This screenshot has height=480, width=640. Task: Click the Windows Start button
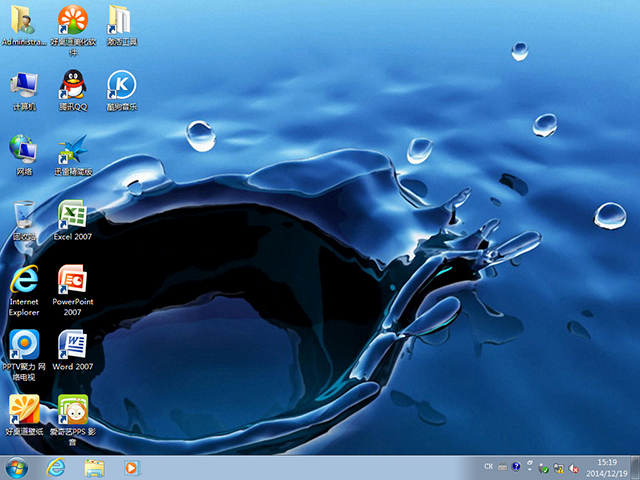coord(17,467)
